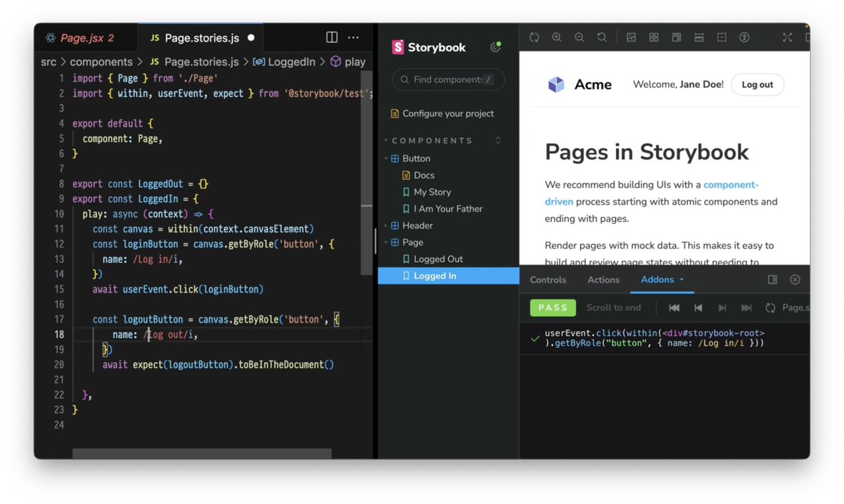Click the Find components search field

tap(448, 79)
